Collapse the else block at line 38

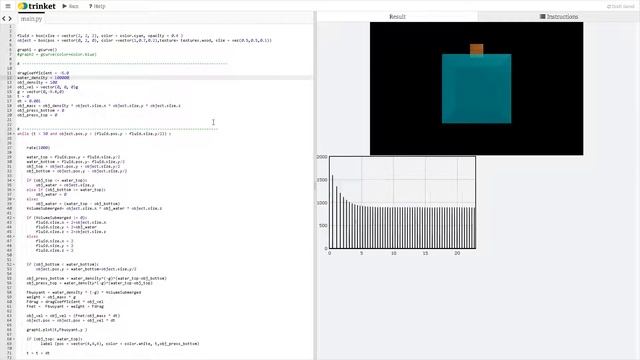click(14, 199)
